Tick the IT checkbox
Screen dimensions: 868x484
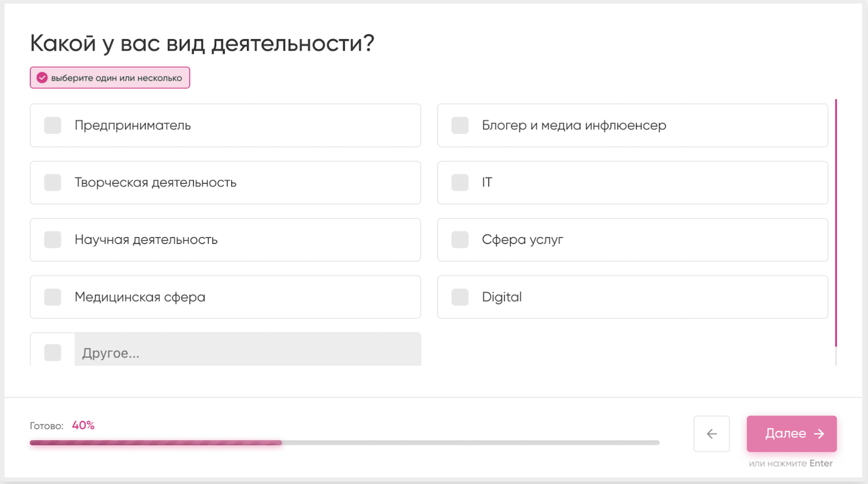pos(460,183)
